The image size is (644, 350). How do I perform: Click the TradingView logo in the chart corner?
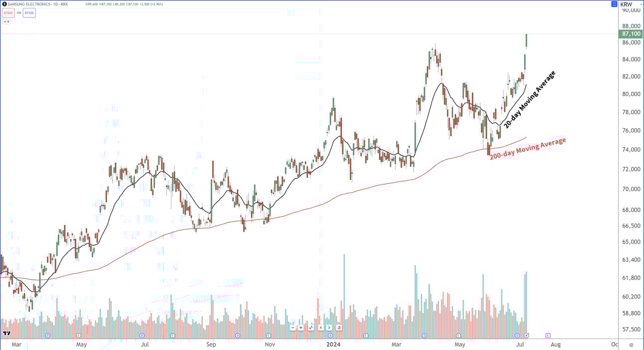click(x=6, y=334)
